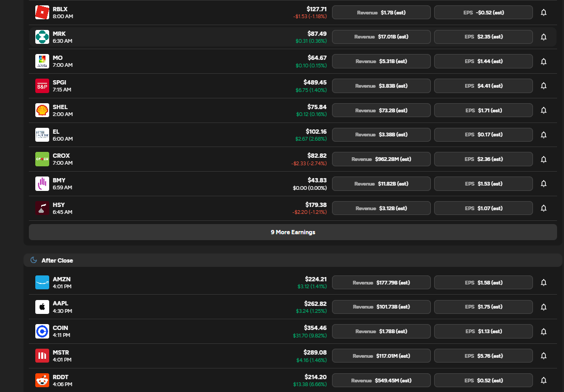The width and height of the screenshot is (564, 392).
Task: Select the CROX ticker name
Action: click(61, 156)
